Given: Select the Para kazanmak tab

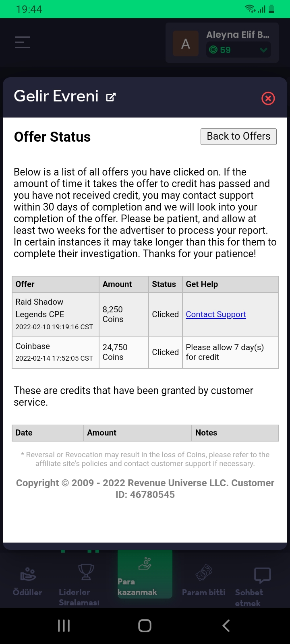Looking at the screenshot, I should click(x=145, y=575).
